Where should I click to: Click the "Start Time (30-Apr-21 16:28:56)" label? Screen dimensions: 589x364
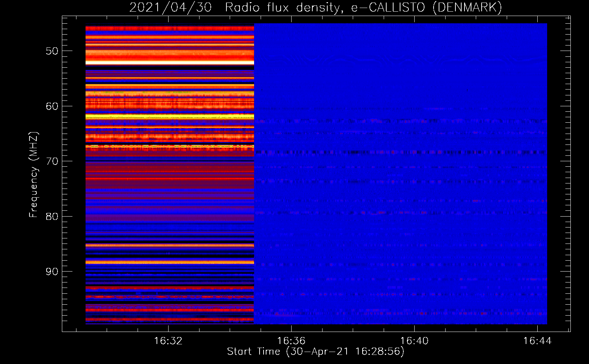(x=316, y=352)
